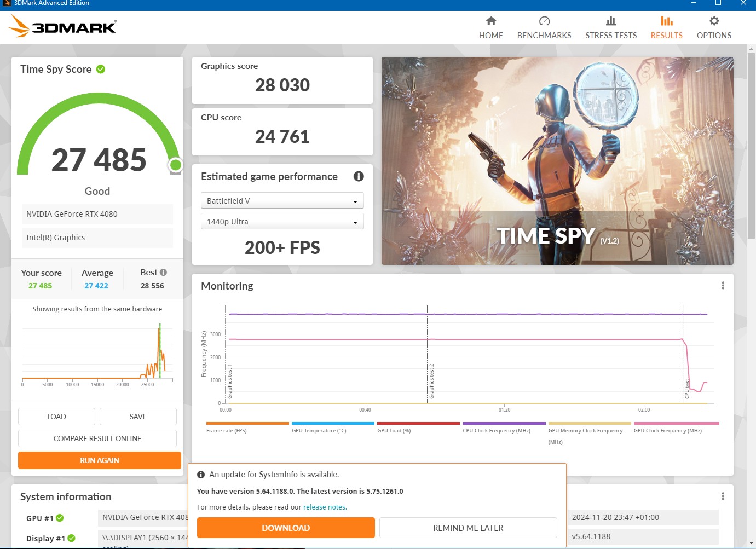
Task: Click the Graphics test 2 marker line
Action: (428, 354)
